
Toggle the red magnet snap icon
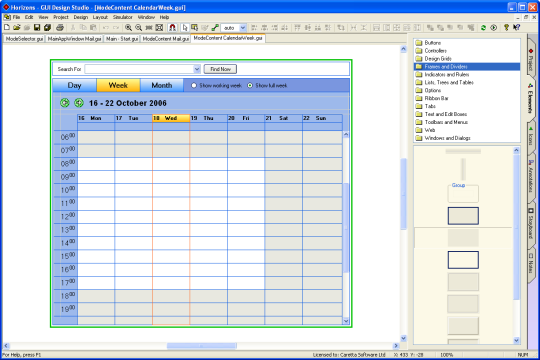click(x=173, y=28)
